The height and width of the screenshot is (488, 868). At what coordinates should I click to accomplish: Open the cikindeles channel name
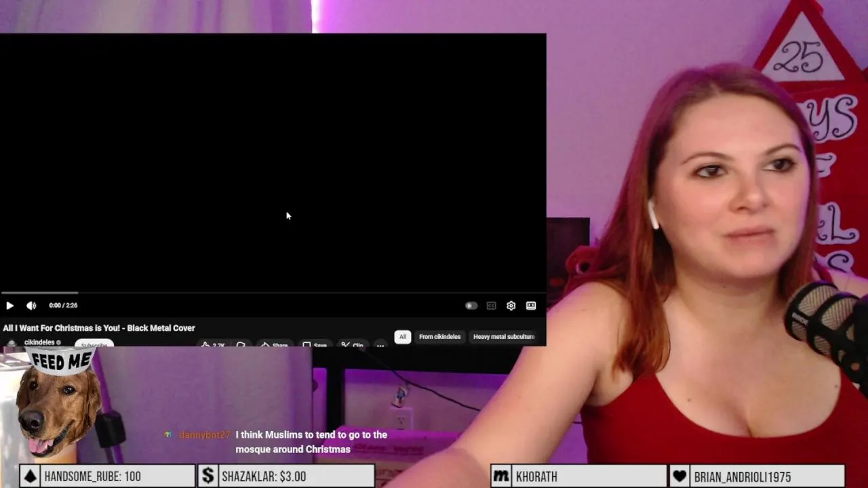[x=39, y=342]
